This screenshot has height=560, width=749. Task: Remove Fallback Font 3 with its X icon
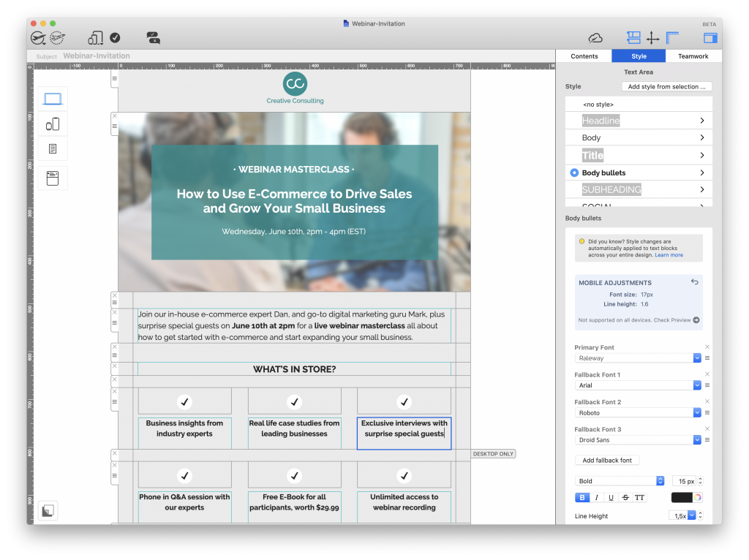[707, 428]
